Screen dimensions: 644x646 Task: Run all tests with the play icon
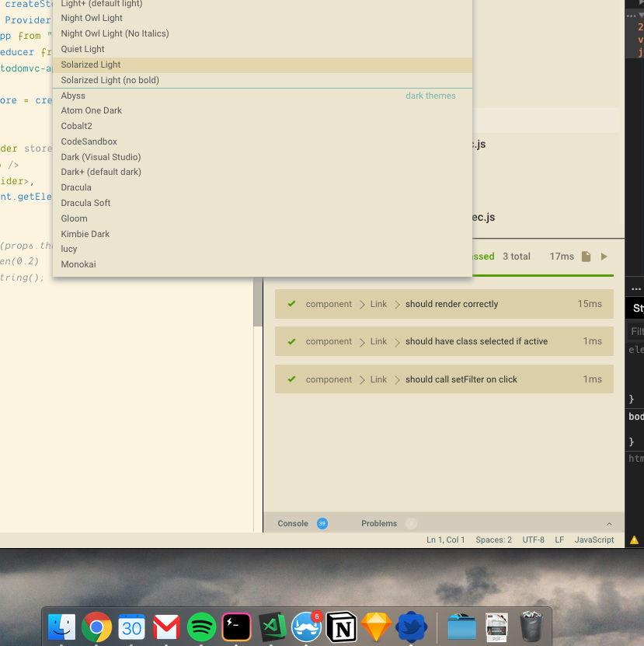pyautogui.click(x=604, y=257)
